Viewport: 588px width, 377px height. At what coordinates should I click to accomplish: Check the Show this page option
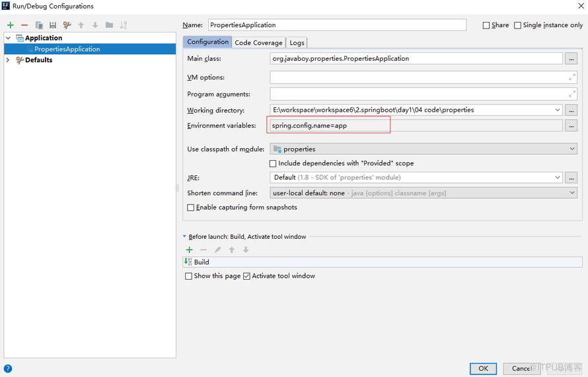coord(189,276)
